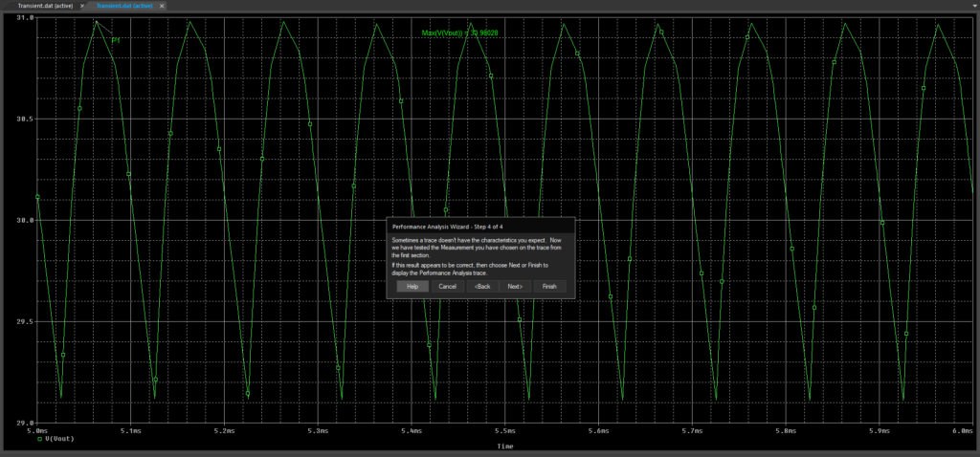Click the 5.5ms time axis label
Screen dimensions: 980x457
(505, 431)
